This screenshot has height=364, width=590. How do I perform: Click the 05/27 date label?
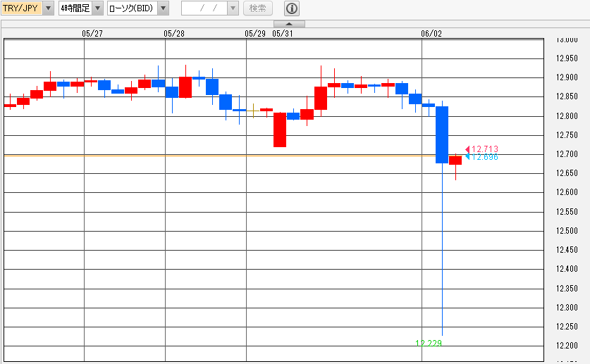click(92, 33)
